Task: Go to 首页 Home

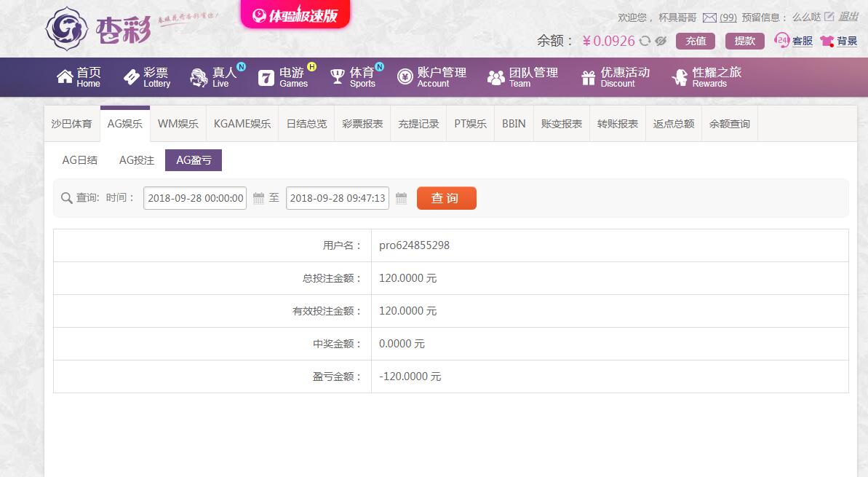Action: 79,77
